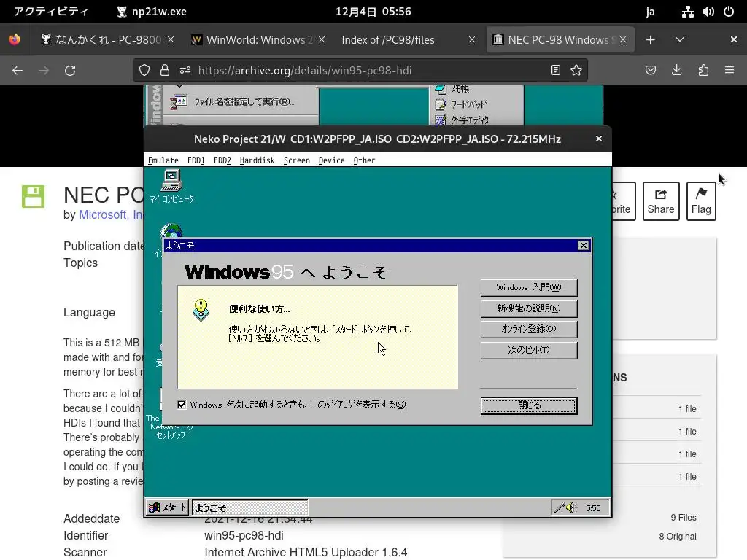Screen dimensions: 747x560
Task: Click the Save to Pocket icon
Action: click(x=650, y=71)
